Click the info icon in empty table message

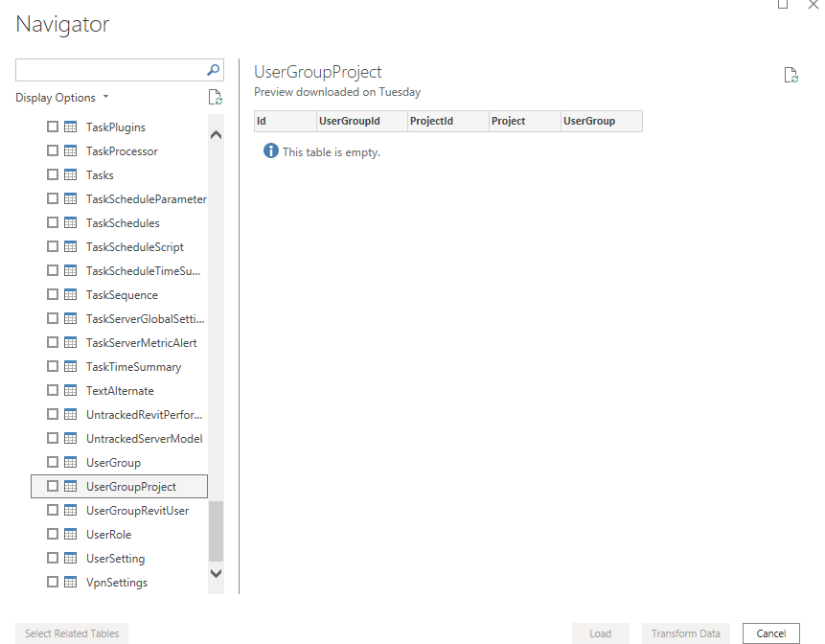tap(271, 151)
